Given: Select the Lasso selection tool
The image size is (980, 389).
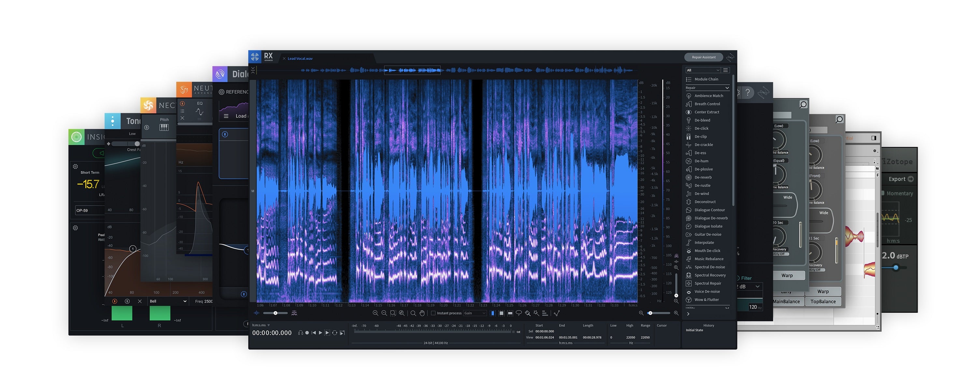Looking at the screenshot, I should (519, 313).
